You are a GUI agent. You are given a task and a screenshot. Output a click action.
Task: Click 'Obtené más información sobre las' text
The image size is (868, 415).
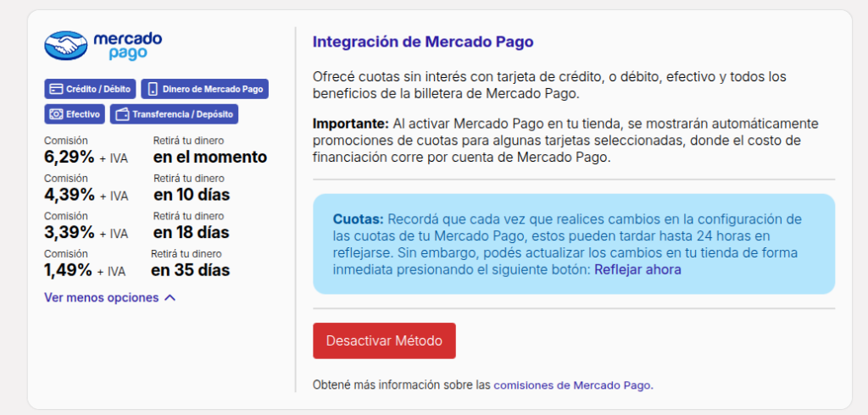pyautogui.click(x=401, y=385)
